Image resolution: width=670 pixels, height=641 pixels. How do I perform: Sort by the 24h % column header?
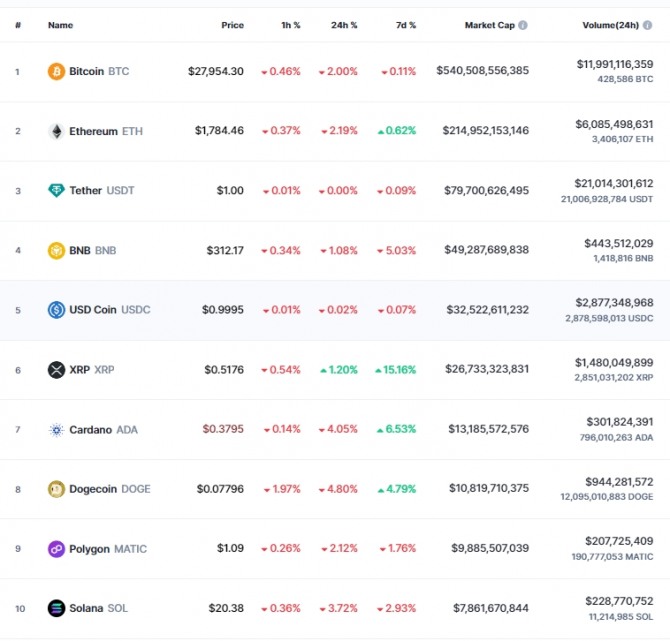(344, 25)
